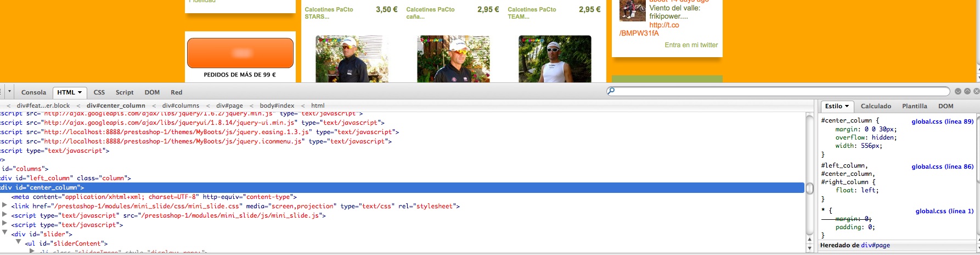Viewport: 980px width, 255px height.
Task: Minimize the Firebug panel with the down-arrow button
Action: (x=958, y=91)
